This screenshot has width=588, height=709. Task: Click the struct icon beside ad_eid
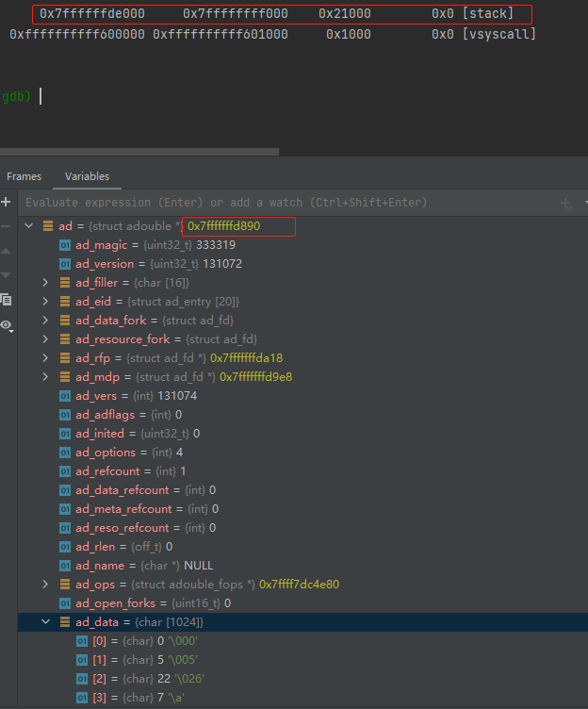pos(65,301)
